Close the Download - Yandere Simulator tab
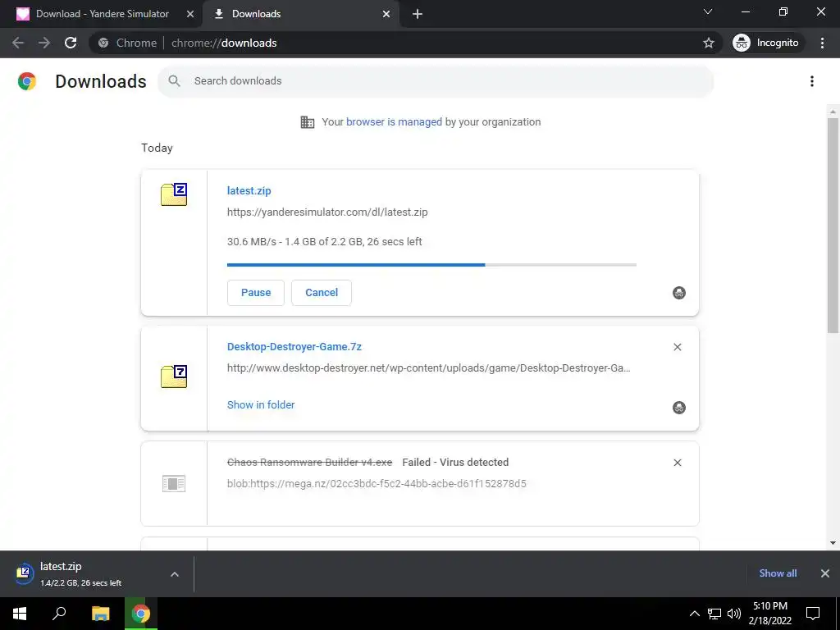Screen dimensions: 840x630 [x=190, y=14]
